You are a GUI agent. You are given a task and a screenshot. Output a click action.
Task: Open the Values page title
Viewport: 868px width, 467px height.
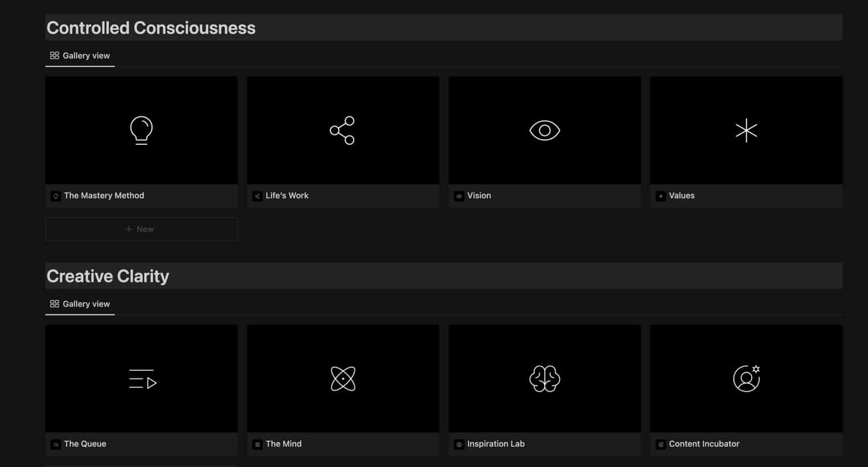[681, 196]
